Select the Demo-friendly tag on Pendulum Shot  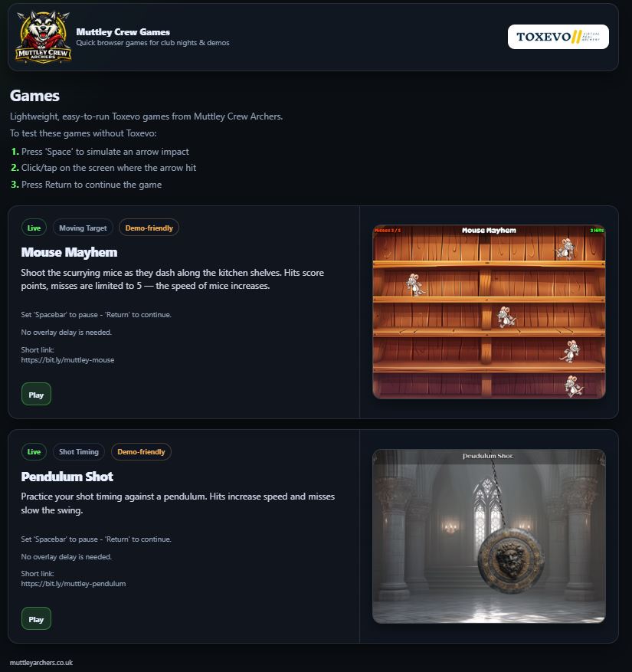[141, 452]
